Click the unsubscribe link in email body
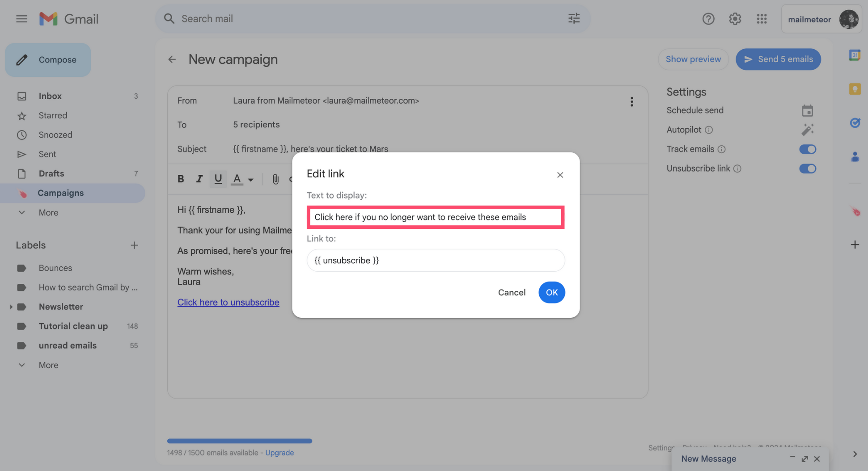Image resolution: width=868 pixels, height=471 pixels. 228,303
